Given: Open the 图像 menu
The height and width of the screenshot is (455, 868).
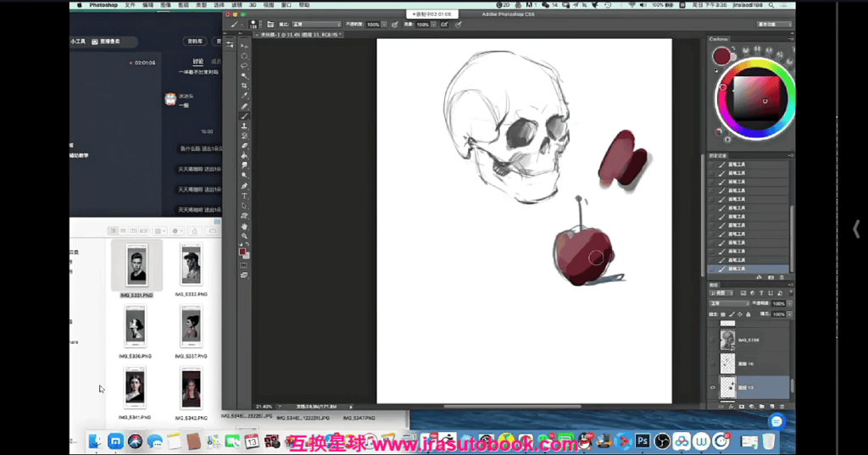Looking at the screenshot, I should click(x=165, y=5).
